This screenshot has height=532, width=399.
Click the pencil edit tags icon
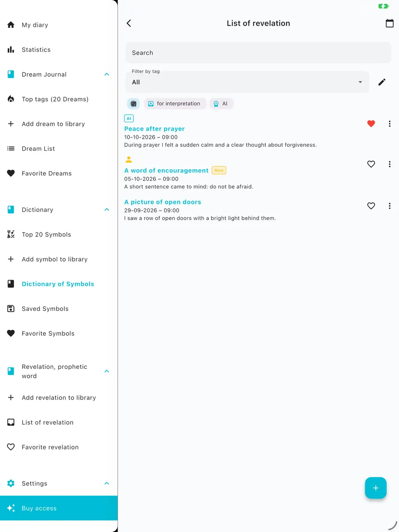tap(382, 82)
